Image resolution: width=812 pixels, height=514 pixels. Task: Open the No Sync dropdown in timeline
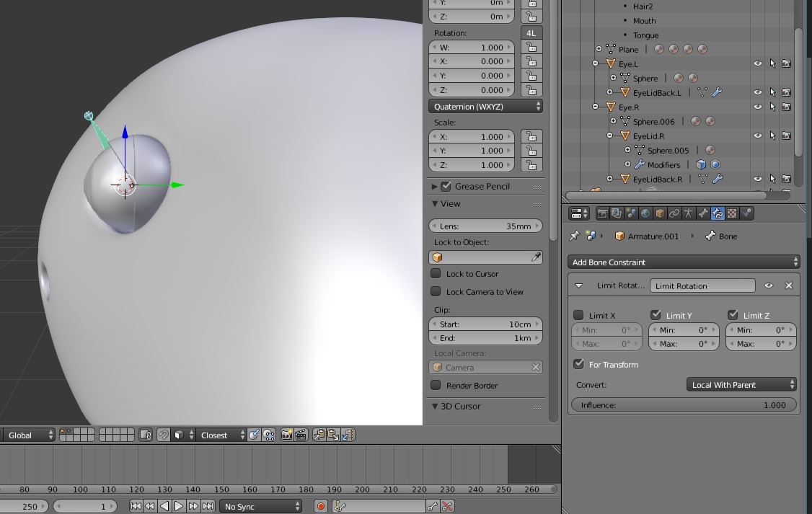[x=260, y=506]
